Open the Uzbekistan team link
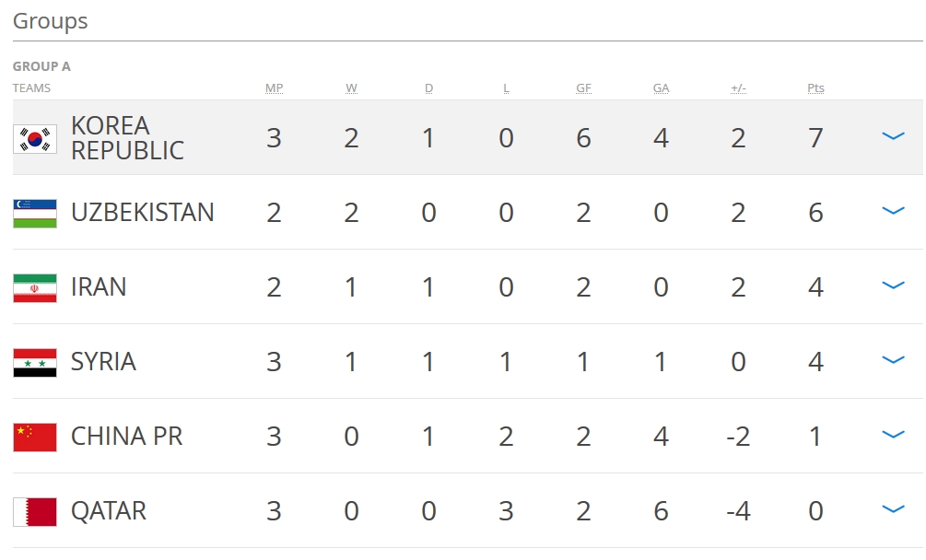Viewport: 926px width, 560px height. click(x=142, y=213)
